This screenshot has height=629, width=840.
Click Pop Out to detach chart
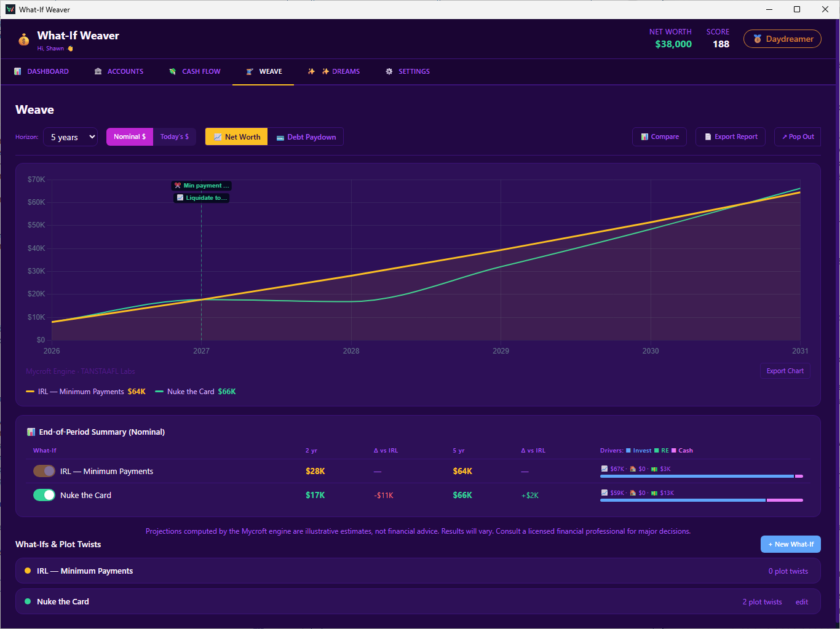[x=798, y=136]
